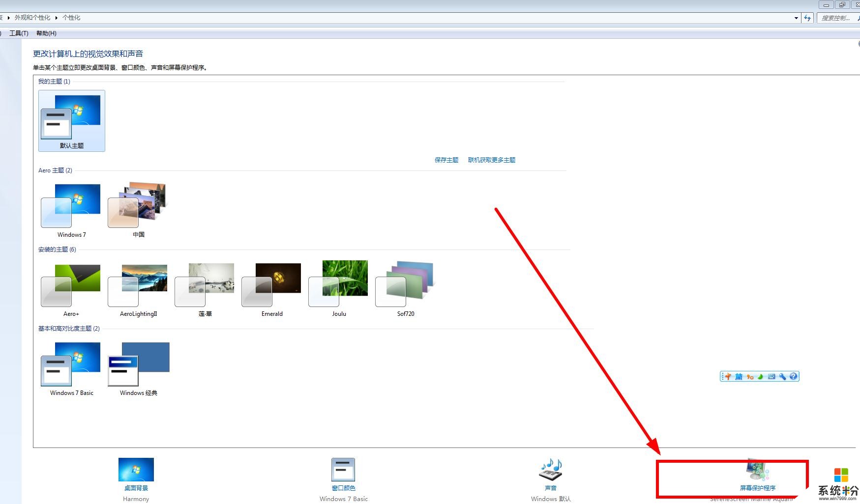Apply the 中国 Aero theme

(x=139, y=210)
